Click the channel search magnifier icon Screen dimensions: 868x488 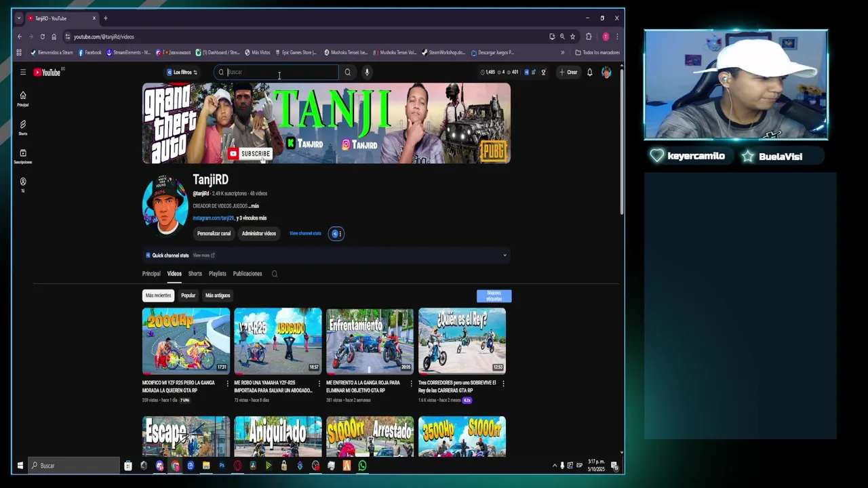click(275, 274)
